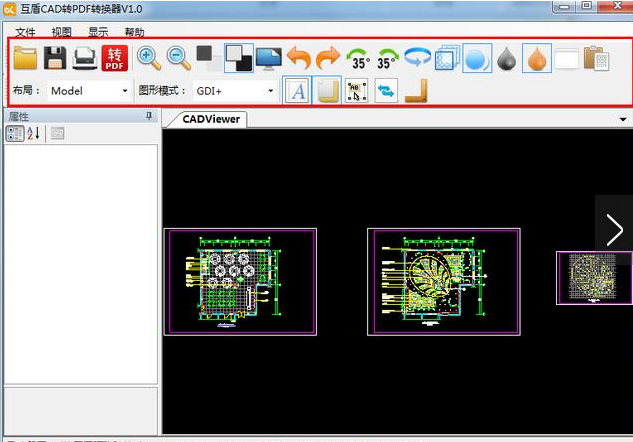Click the printer icon

point(85,59)
